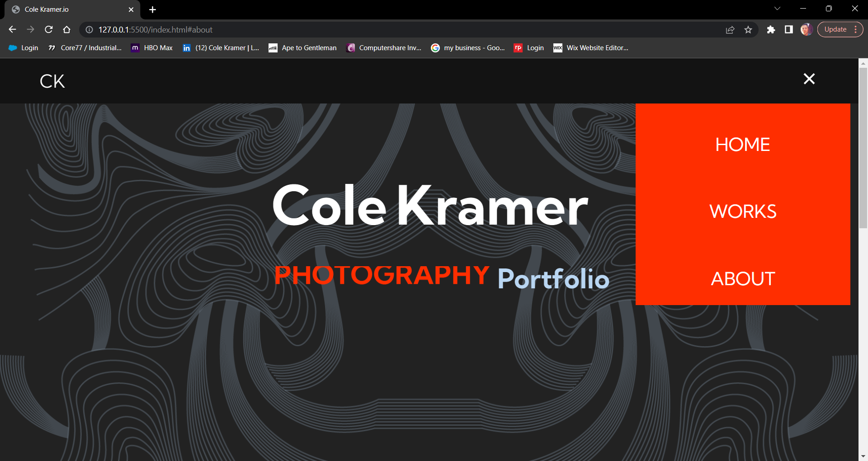868x461 pixels.
Task: Select HOME in the red menu
Action: pyautogui.click(x=743, y=145)
